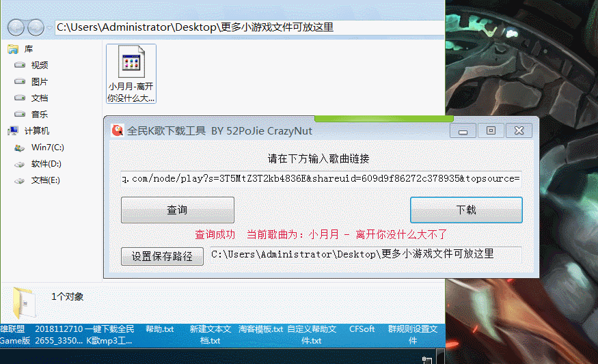Click the song link input field
The image size is (598, 364).
point(321,179)
